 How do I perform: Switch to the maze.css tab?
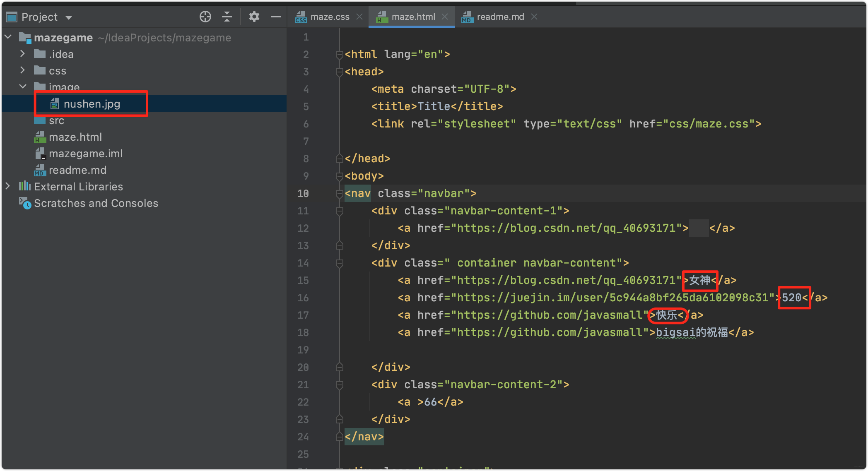click(329, 17)
